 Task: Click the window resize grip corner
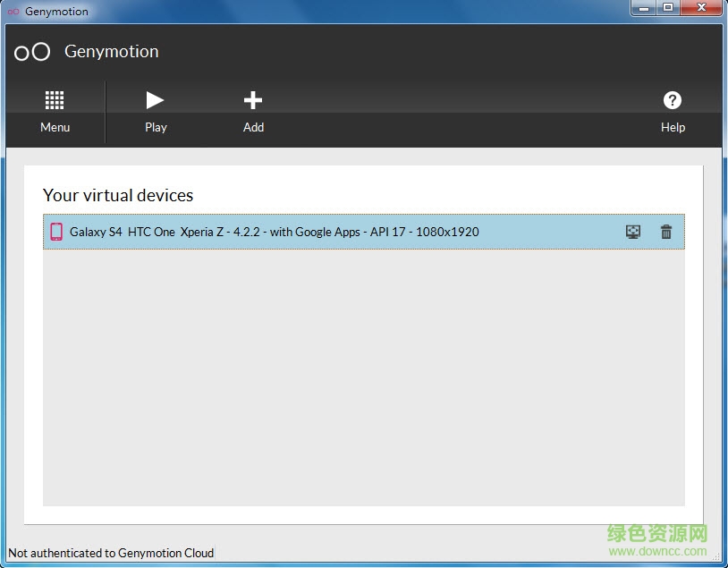[x=716, y=557]
